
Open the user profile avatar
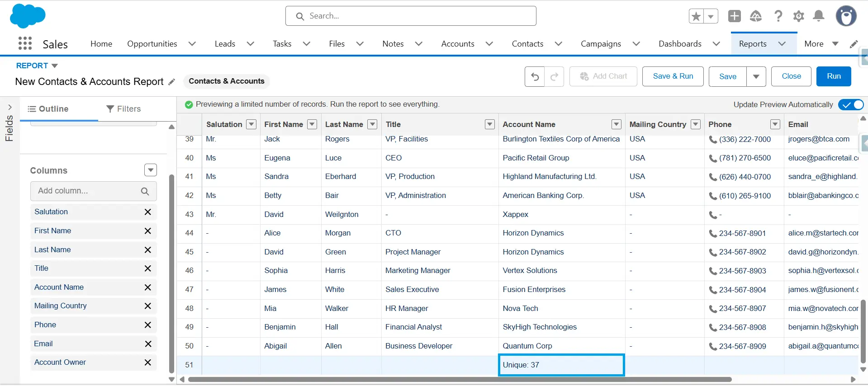pyautogui.click(x=846, y=16)
